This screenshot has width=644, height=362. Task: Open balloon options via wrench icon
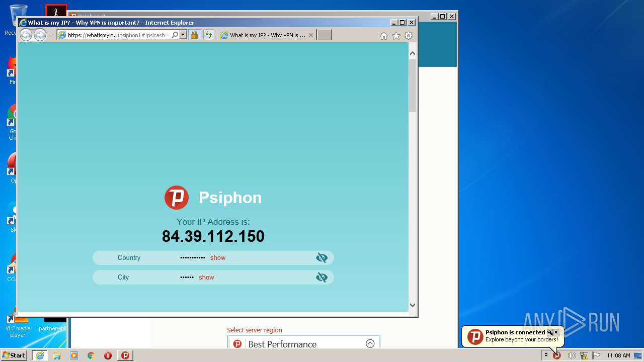549,332
